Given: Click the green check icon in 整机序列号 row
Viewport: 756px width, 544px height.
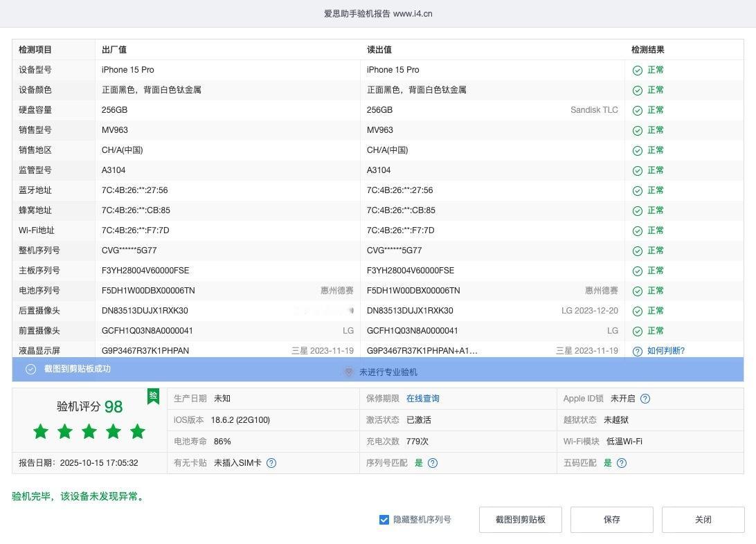Looking at the screenshot, I should [638, 251].
